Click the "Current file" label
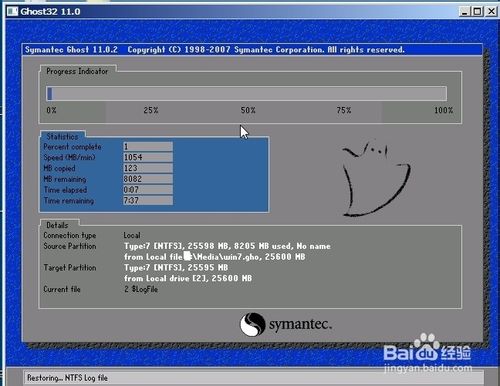The height and width of the screenshot is (386, 500). pyautogui.click(x=62, y=289)
